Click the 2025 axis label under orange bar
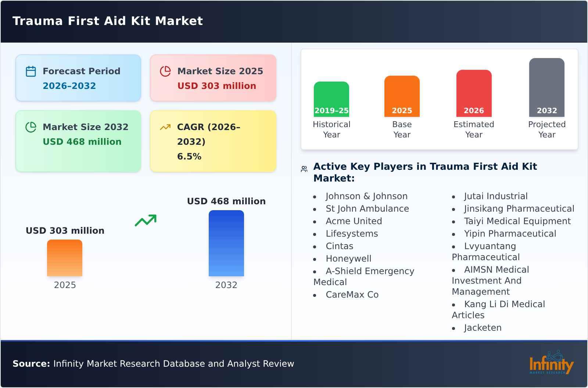This screenshot has height=388, width=588. 65,285
